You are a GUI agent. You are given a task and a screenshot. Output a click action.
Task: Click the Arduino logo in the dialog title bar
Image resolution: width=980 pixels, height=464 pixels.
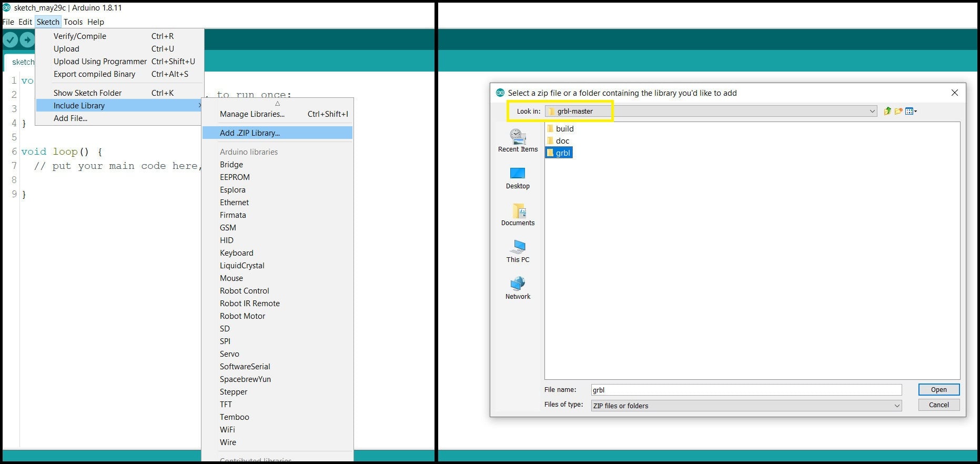tap(500, 93)
